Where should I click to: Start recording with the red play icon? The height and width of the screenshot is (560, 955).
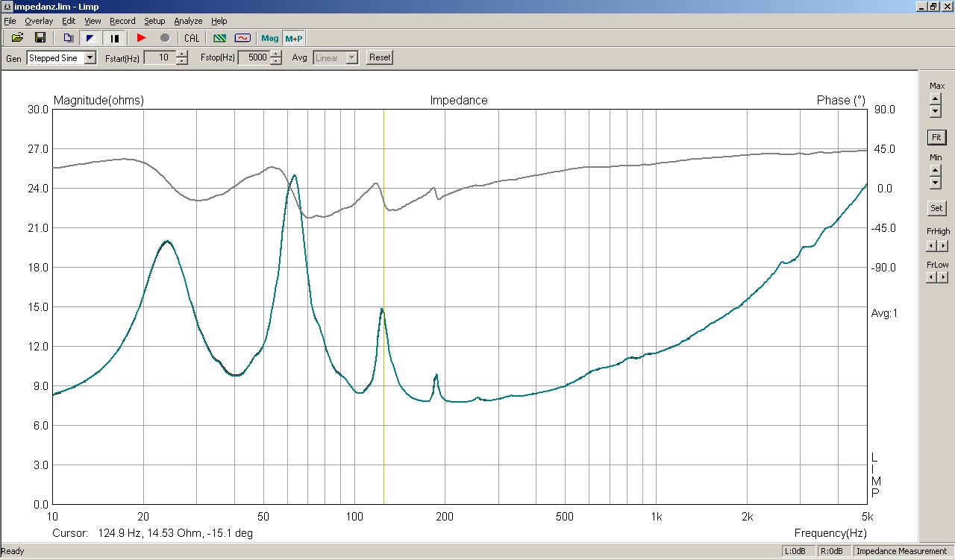(141, 38)
